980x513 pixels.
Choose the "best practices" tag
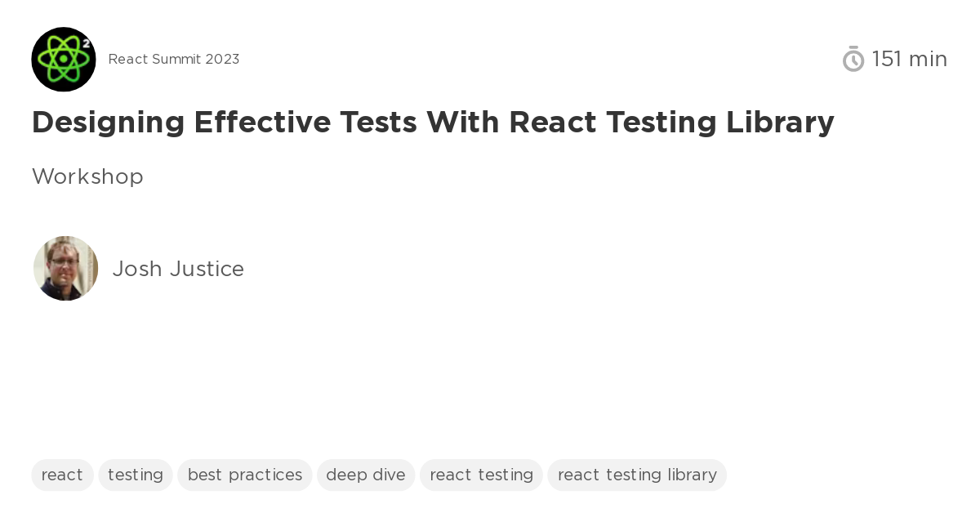(245, 475)
